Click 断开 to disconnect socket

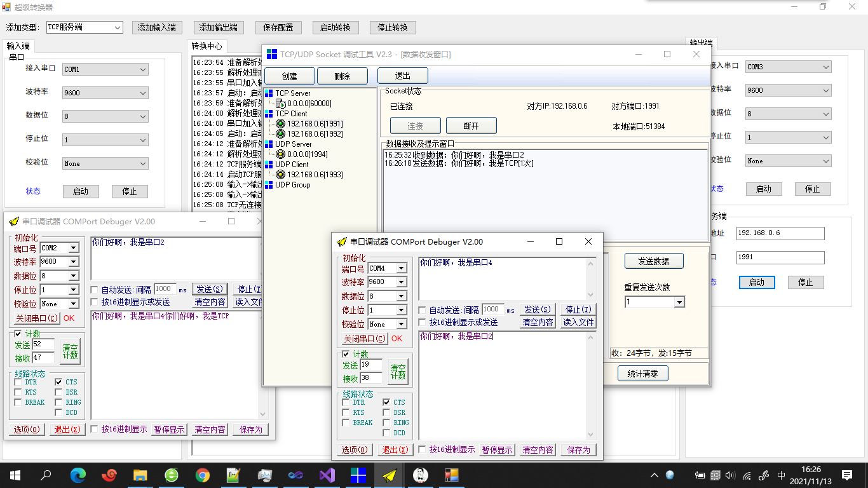(471, 126)
